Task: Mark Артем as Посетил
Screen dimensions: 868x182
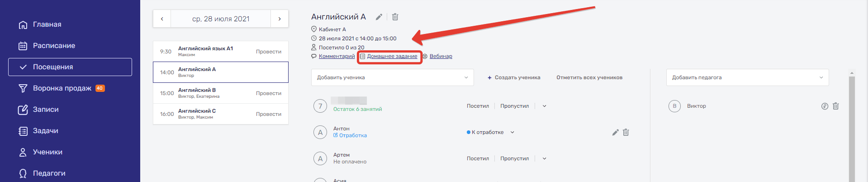Action: (x=478, y=158)
